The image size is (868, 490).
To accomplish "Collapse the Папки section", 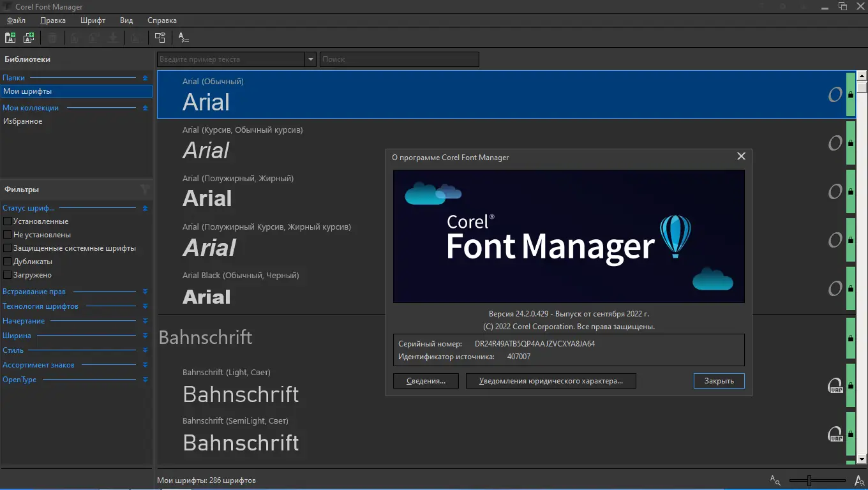I will pyautogui.click(x=145, y=78).
